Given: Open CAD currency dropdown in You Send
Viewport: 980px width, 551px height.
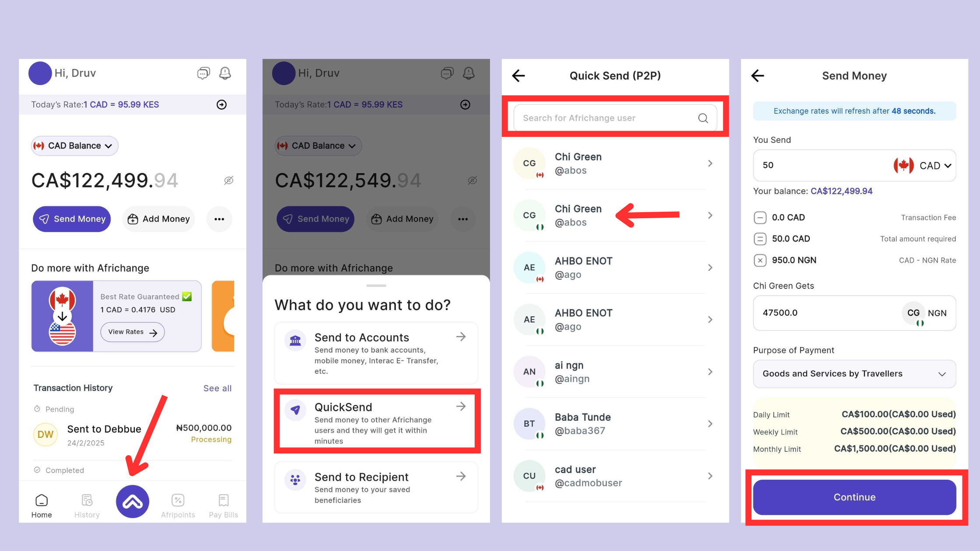Looking at the screenshot, I should click(x=923, y=166).
